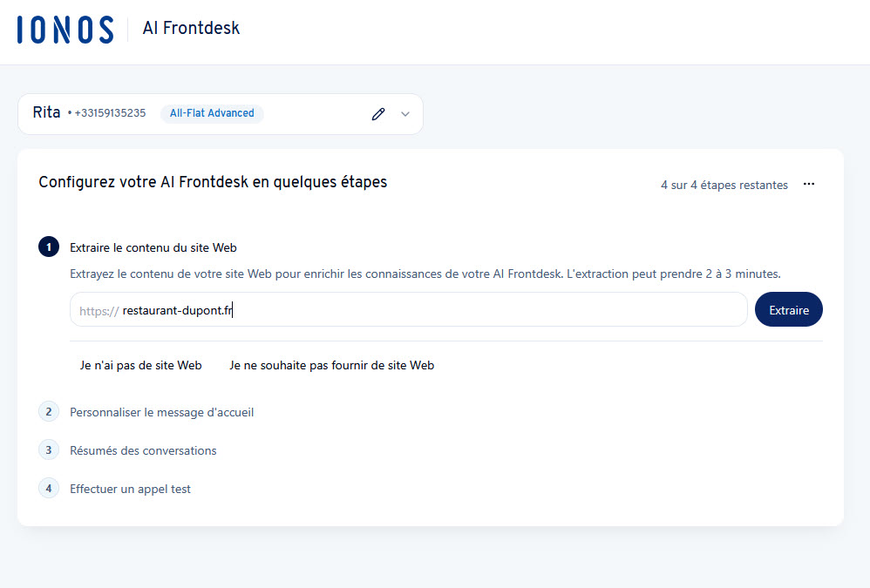Screen dimensions: 870x588
Task: Click the 4 sur 4 étapes restantes label
Action: click(724, 185)
